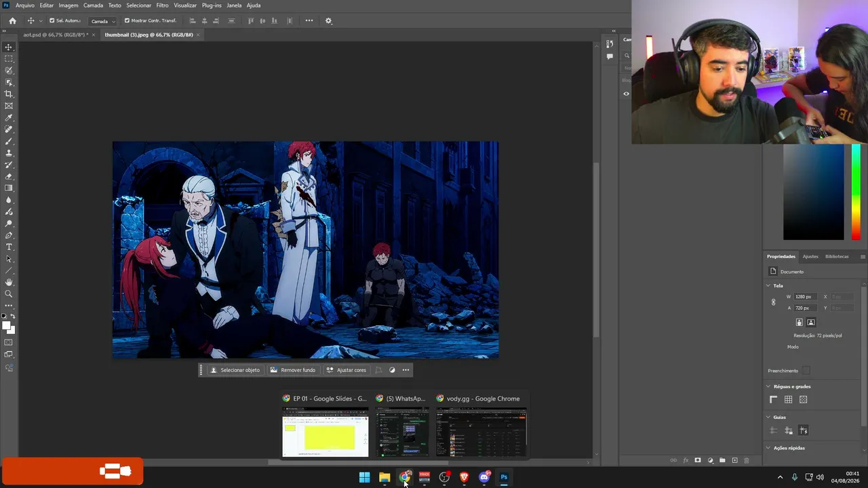Image resolution: width=868 pixels, height=488 pixels.
Task: Select the Move tool in the left toolbar
Action: click(9, 47)
